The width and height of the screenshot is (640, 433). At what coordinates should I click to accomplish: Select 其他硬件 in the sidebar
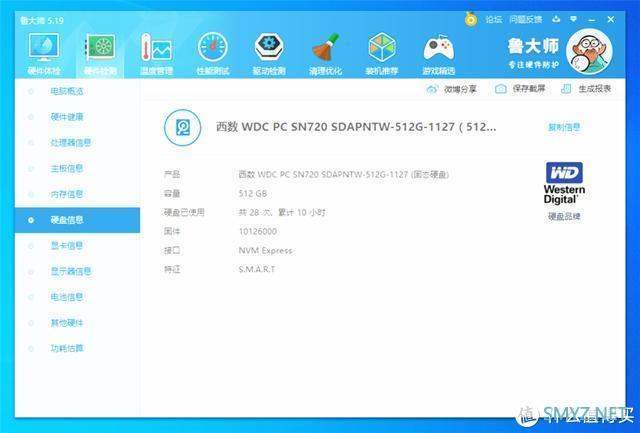pos(67,323)
